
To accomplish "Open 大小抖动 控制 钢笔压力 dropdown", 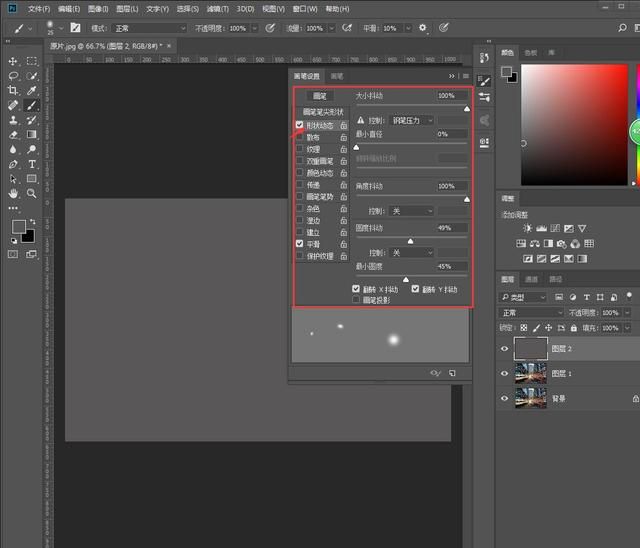I will [x=411, y=120].
